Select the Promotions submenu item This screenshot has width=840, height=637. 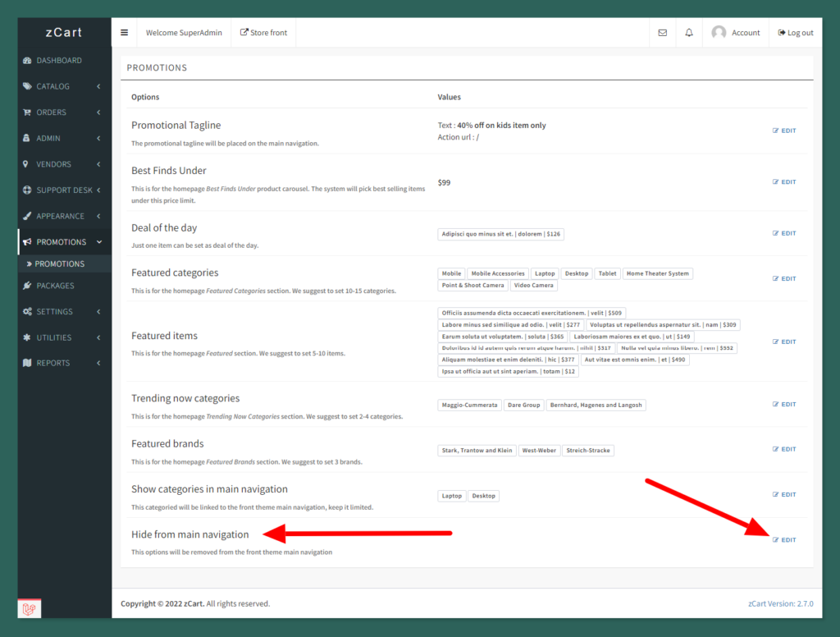59,264
